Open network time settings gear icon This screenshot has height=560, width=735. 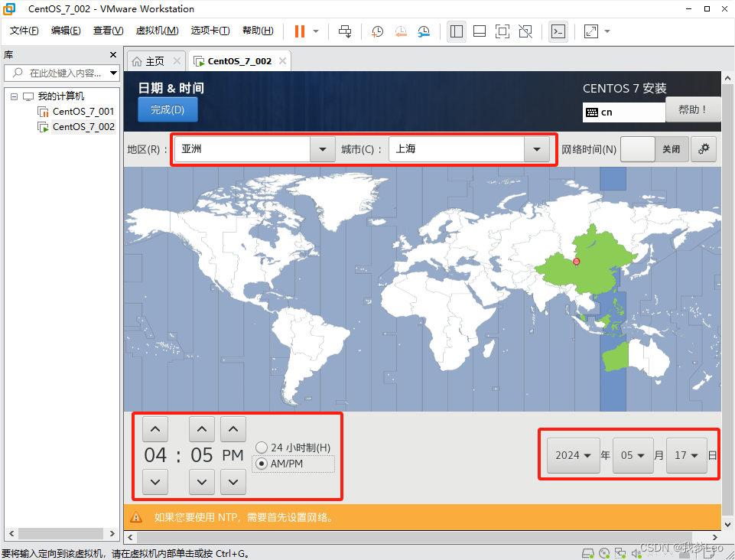(x=704, y=149)
